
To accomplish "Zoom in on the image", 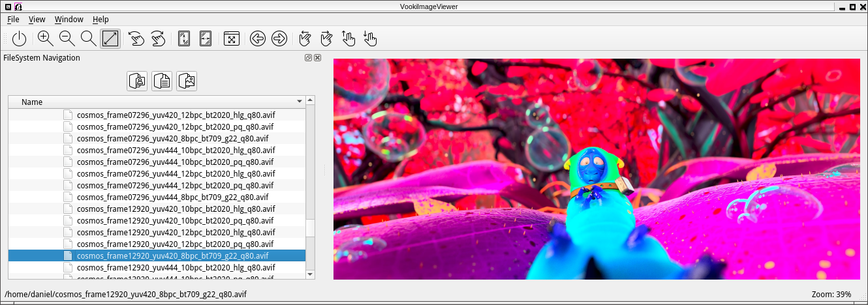I will (x=45, y=39).
